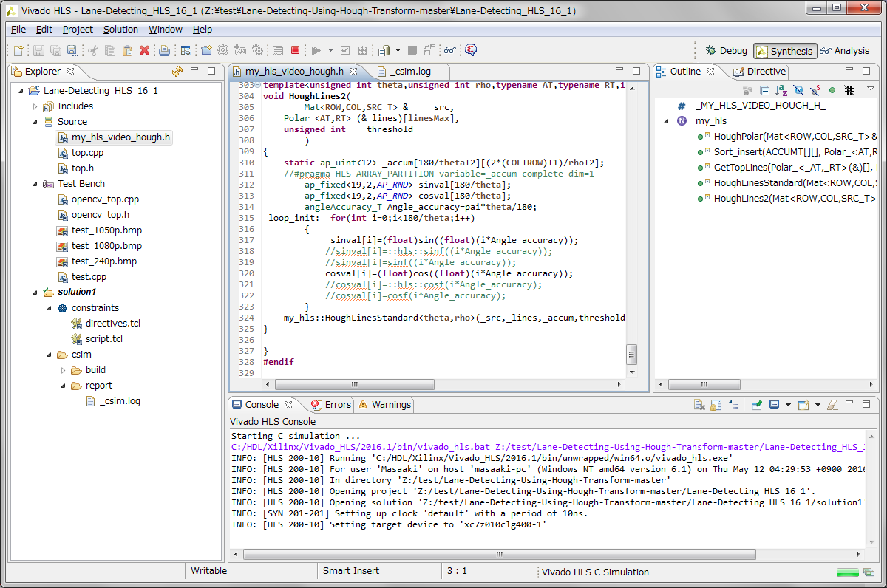This screenshot has width=887, height=588.
Task: Click the eraser icon in the Console toolbar
Action: (832, 405)
